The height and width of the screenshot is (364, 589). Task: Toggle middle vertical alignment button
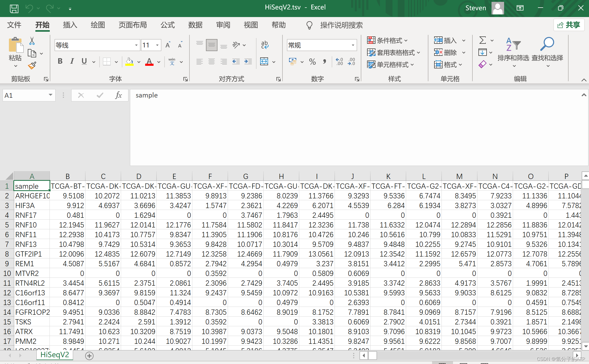[211, 45]
